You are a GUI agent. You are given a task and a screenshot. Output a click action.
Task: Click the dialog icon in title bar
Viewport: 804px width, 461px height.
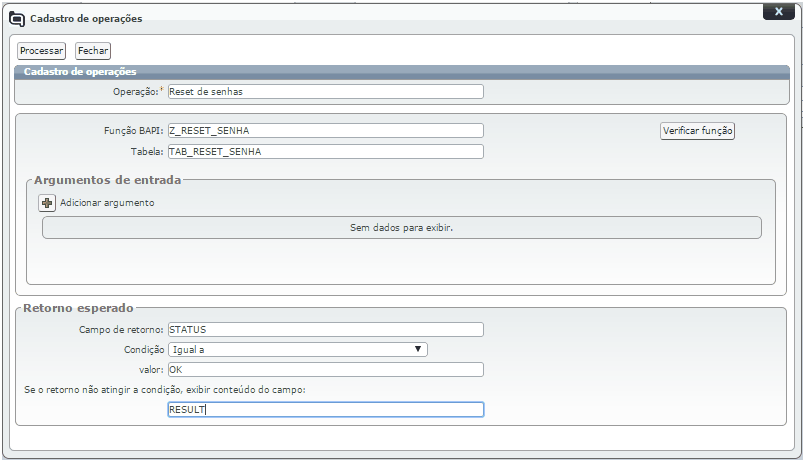tap(17, 18)
